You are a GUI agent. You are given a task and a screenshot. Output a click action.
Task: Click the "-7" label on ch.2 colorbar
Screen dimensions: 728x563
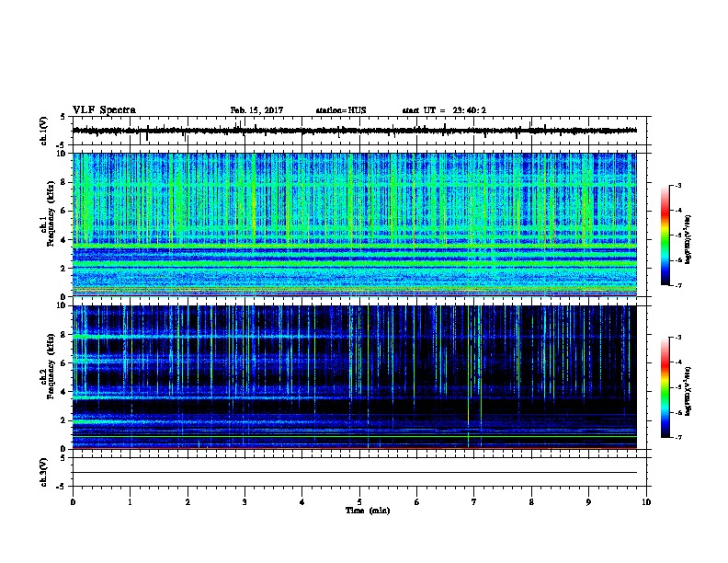click(677, 437)
